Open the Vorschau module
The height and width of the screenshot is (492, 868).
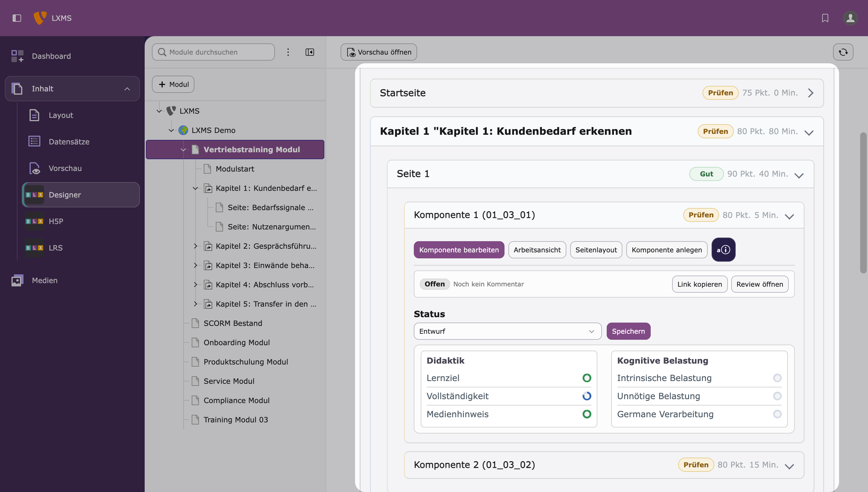(x=81, y=168)
